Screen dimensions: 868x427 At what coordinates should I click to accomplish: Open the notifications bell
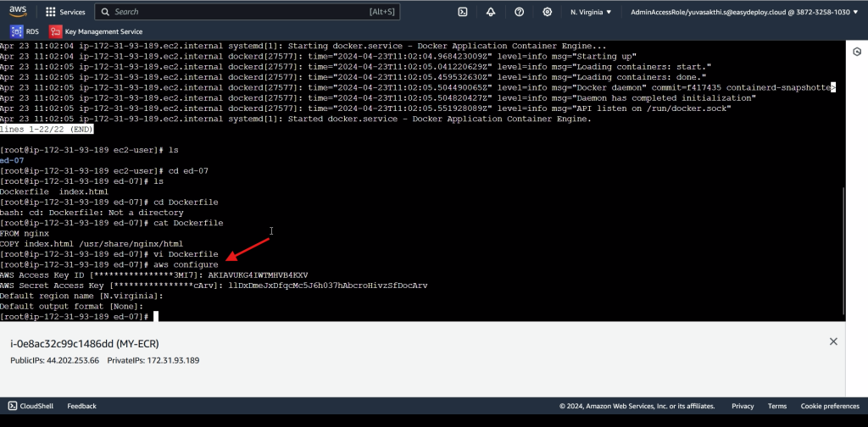click(491, 12)
